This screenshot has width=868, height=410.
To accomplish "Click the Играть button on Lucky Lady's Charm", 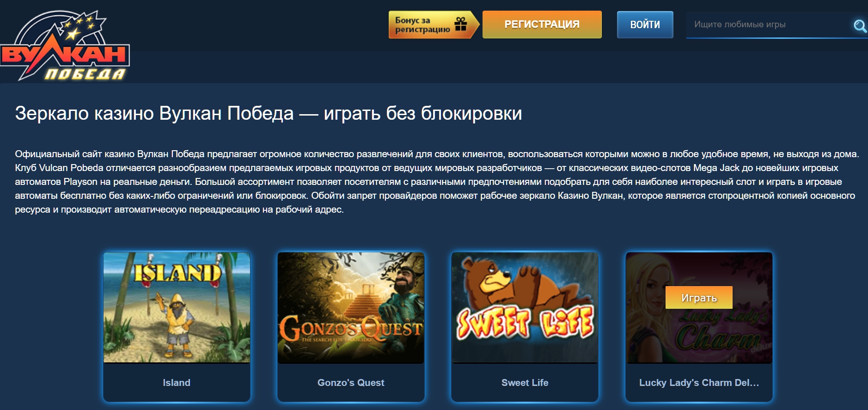I will tap(699, 298).
